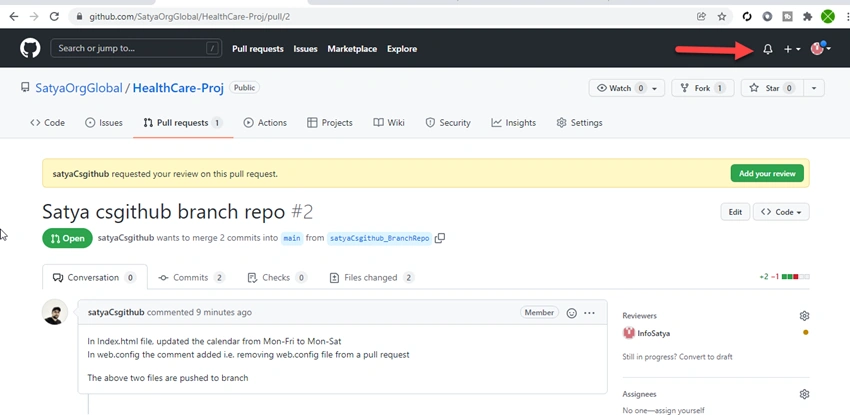The width and height of the screenshot is (850, 415).
Task: Open the browser extensions puzzle icon
Action: click(x=808, y=16)
